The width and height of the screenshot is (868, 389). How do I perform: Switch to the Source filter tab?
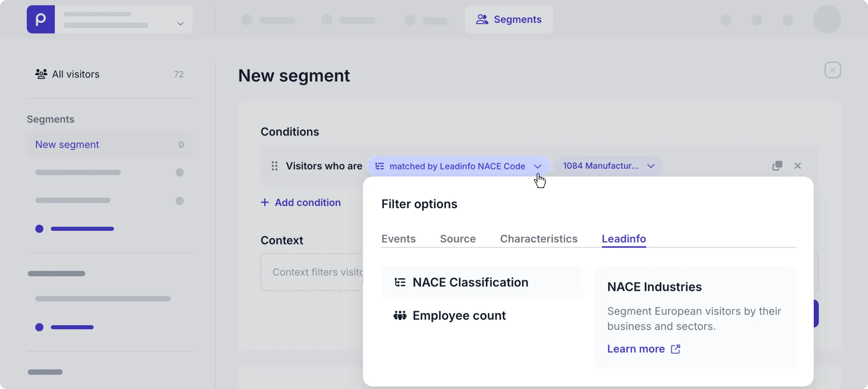coord(458,239)
